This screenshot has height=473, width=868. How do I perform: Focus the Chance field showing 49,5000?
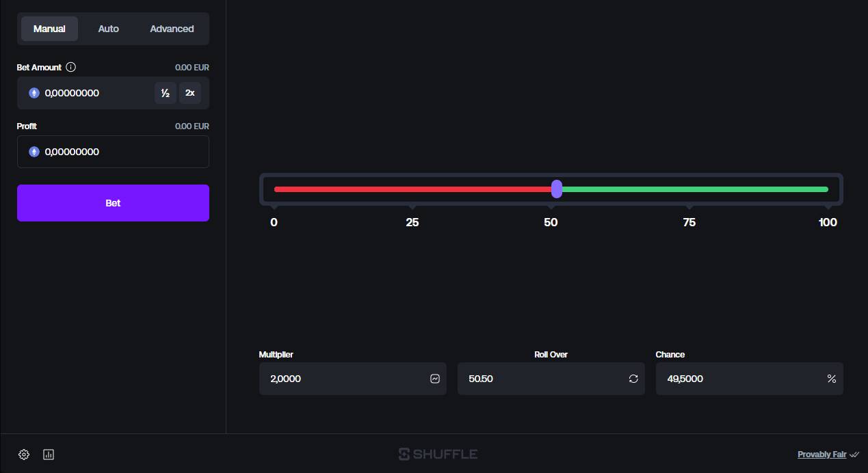pyautogui.click(x=749, y=379)
